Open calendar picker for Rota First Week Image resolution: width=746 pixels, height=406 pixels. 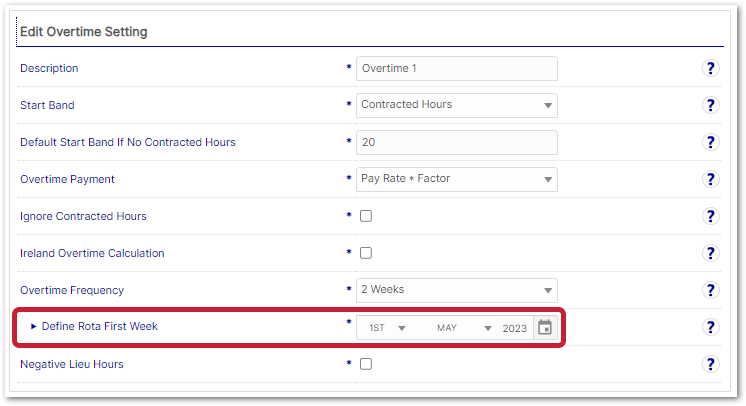click(545, 328)
